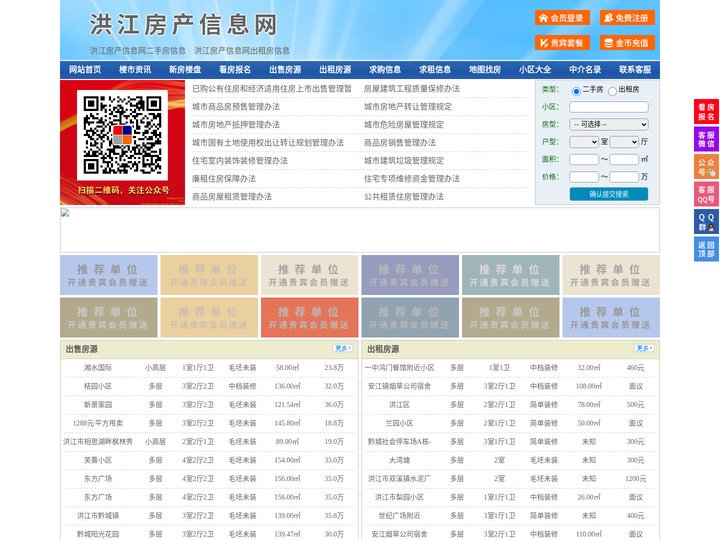The width and height of the screenshot is (720, 540).
Task: Click the 免费注册 register button
Action: 627,18
